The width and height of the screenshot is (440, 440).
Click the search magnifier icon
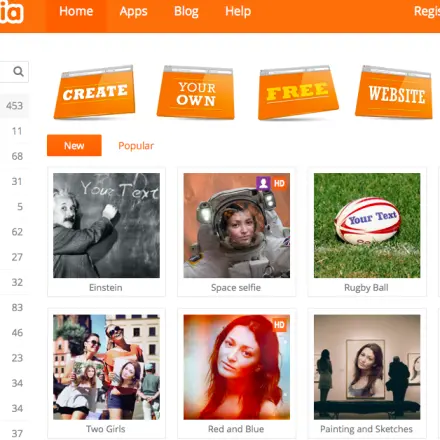(18, 71)
